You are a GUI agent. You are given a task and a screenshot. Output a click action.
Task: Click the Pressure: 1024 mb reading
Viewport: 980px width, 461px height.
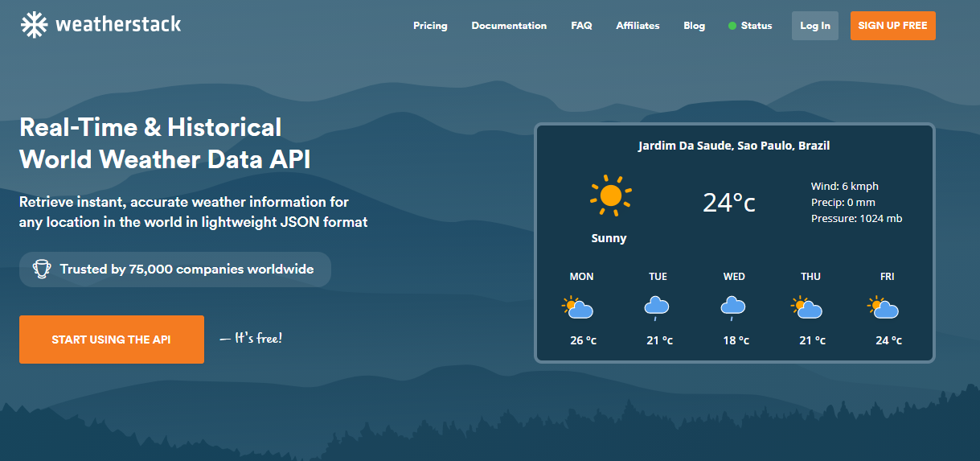pos(857,218)
